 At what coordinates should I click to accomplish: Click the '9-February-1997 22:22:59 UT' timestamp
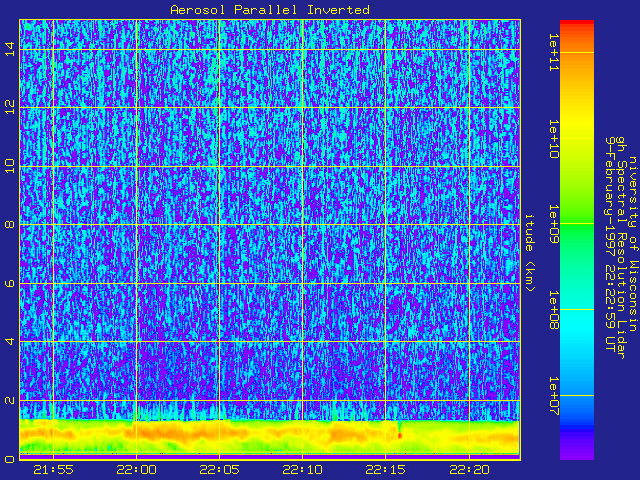tap(610, 244)
